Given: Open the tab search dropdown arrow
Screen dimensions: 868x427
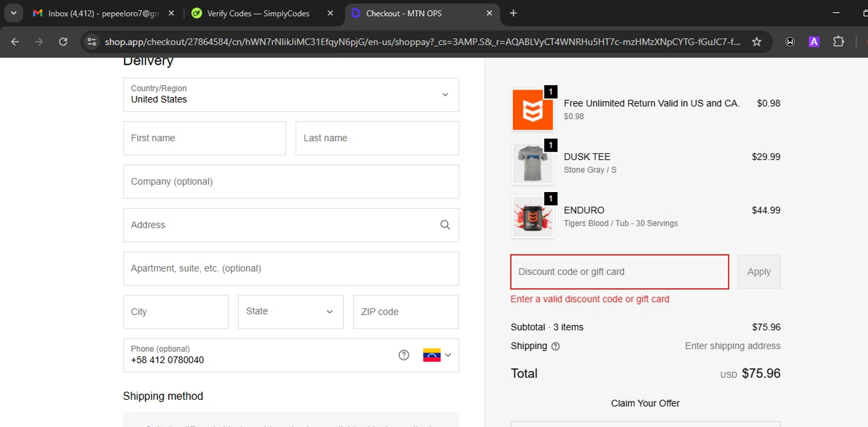Looking at the screenshot, I should click(x=13, y=13).
